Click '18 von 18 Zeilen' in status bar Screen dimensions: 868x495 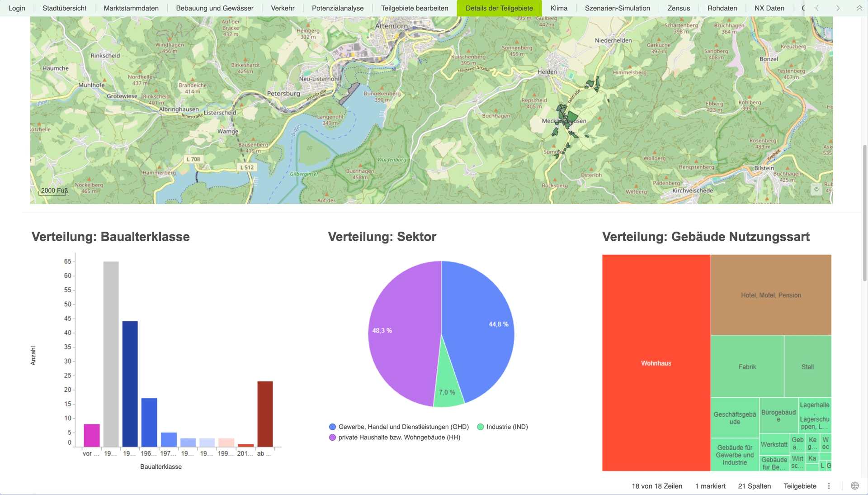coord(657,486)
